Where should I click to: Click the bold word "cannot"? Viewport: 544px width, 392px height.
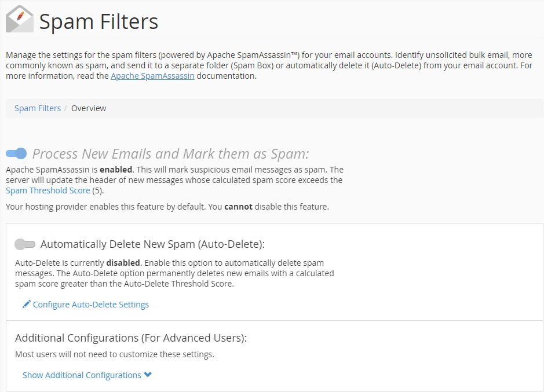tap(238, 207)
